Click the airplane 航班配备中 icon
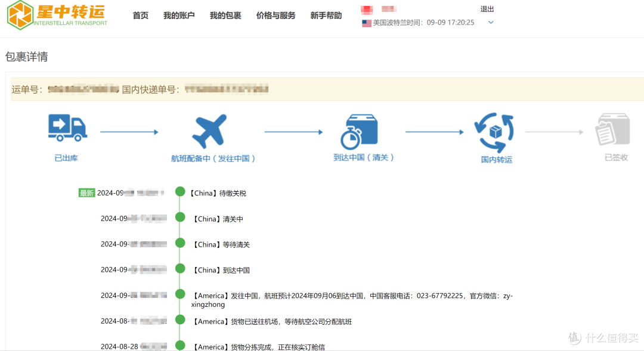 (x=209, y=131)
